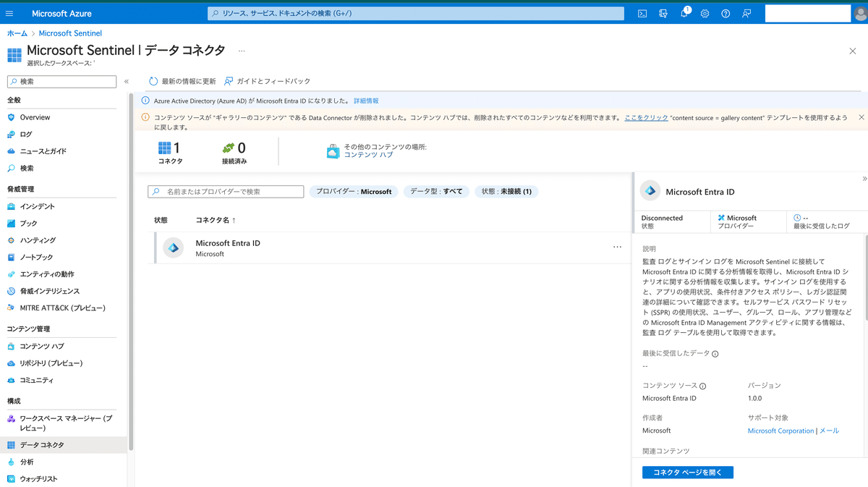Sort by コネクタ名 column header
This screenshot has height=487, width=868.
click(216, 220)
